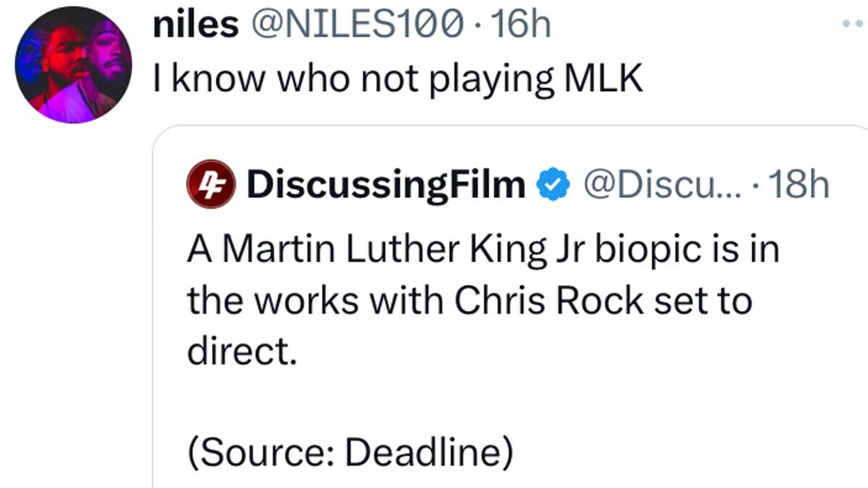Click the words the works with
This screenshot has width=868, height=488.
pyautogui.click(x=315, y=299)
